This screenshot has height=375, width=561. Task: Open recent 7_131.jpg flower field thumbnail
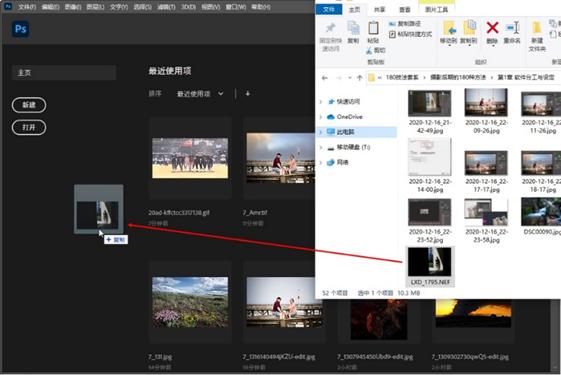[190, 302]
